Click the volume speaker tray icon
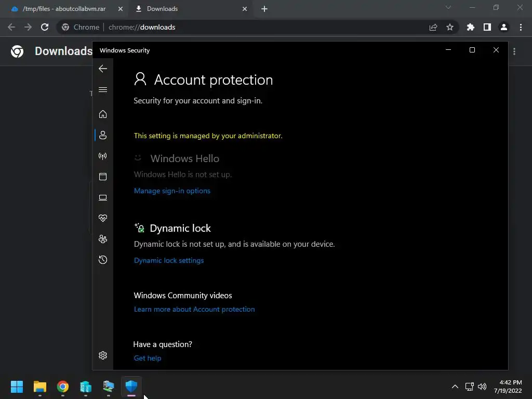The image size is (532, 399). tap(482, 387)
